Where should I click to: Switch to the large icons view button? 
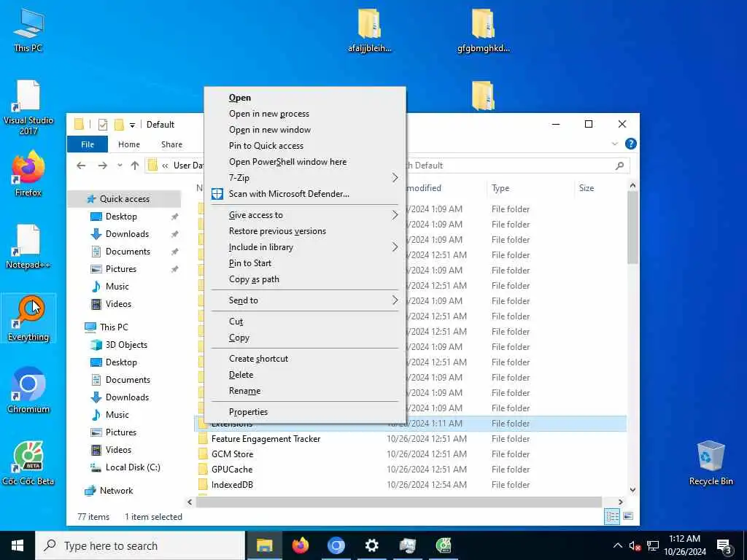click(x=628, y=517)
